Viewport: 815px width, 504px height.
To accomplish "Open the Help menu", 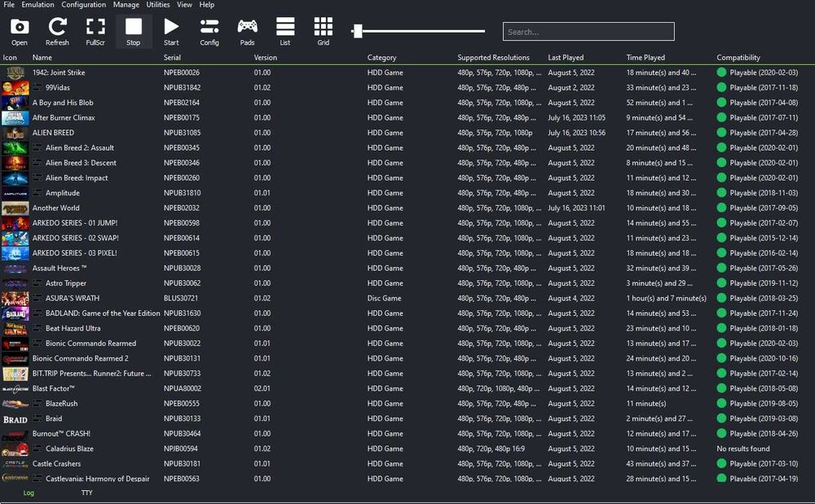I will coord(207,5).
